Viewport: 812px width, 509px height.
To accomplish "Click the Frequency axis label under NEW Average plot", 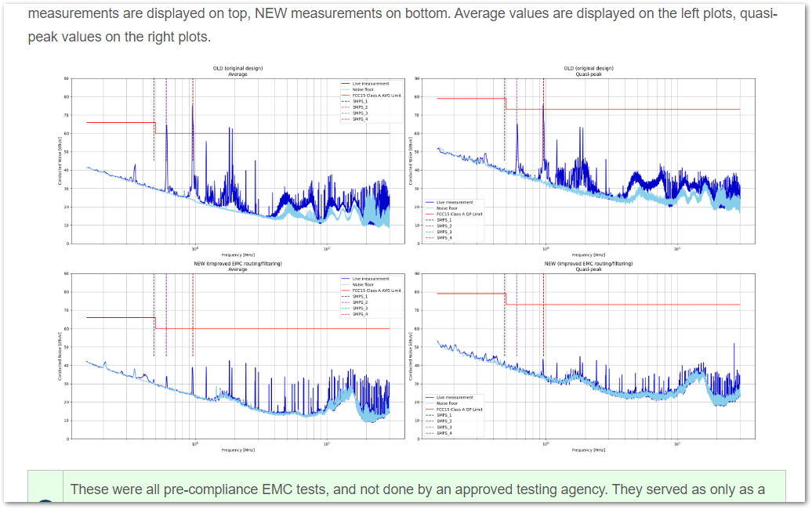I will click(x=237, y=449).
